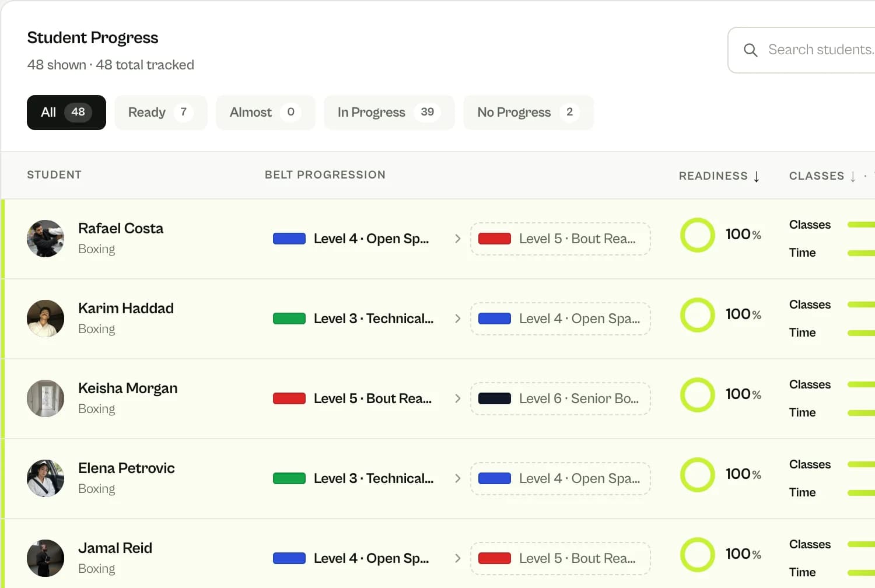Open the Almost filter tab
The image size is (875, 588).
pyautogui.click(x=265, y=112)
